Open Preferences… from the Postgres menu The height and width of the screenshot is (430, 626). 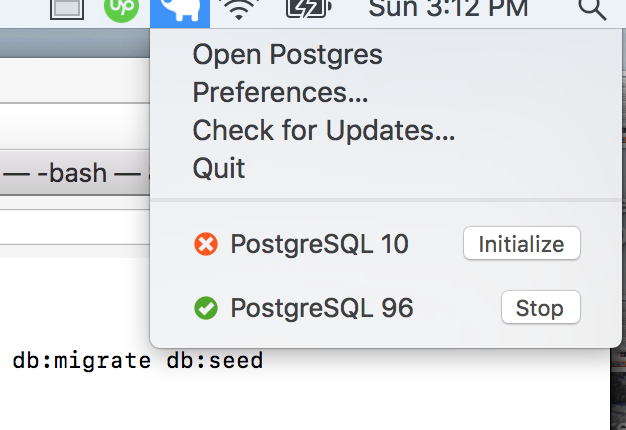(280, 92)
